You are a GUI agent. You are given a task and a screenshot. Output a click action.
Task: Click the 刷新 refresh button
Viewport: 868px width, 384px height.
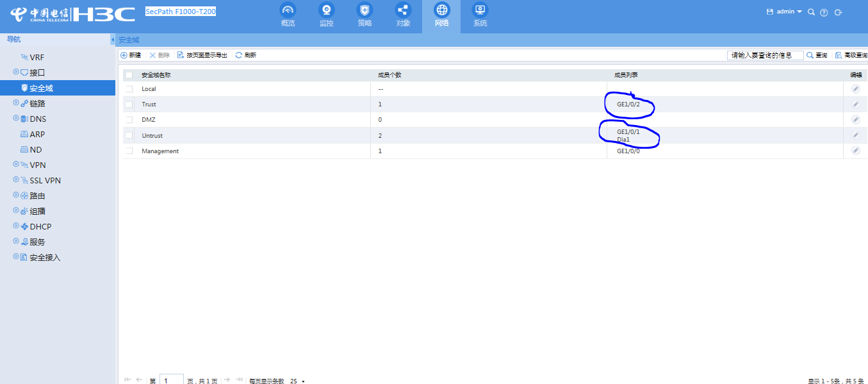[246, 55]
